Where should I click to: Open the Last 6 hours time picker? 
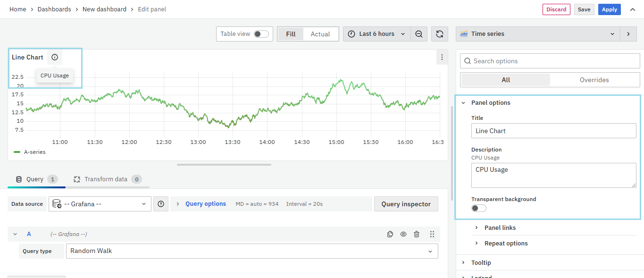pyautogui.click(x=376, y=34)
